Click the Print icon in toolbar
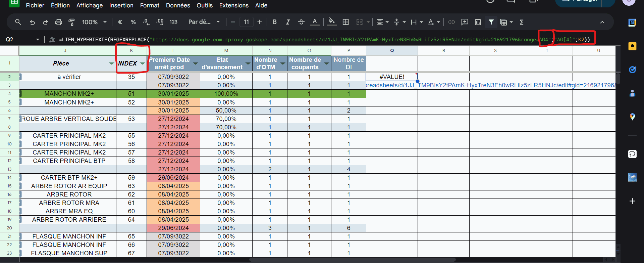Screen dimensions: 644x263 tap(58, 22)
